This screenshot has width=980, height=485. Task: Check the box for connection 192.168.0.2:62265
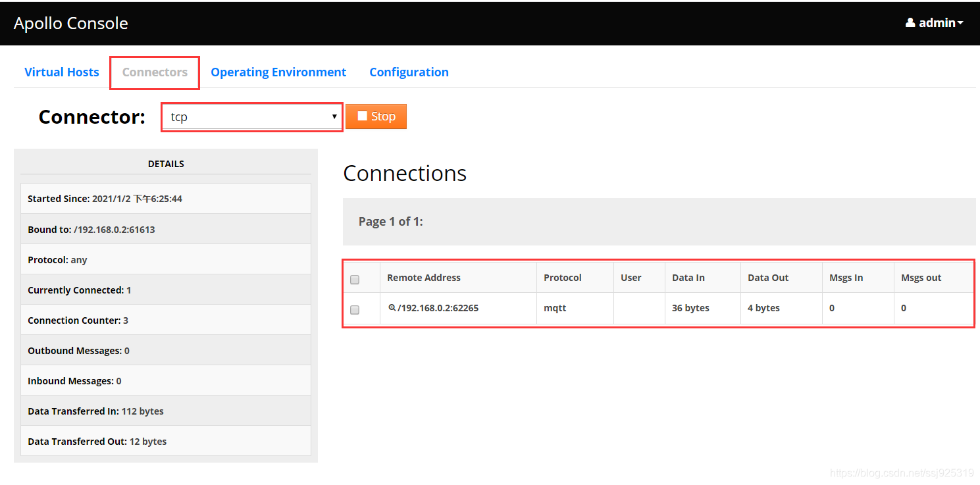[x=355, y=310]
